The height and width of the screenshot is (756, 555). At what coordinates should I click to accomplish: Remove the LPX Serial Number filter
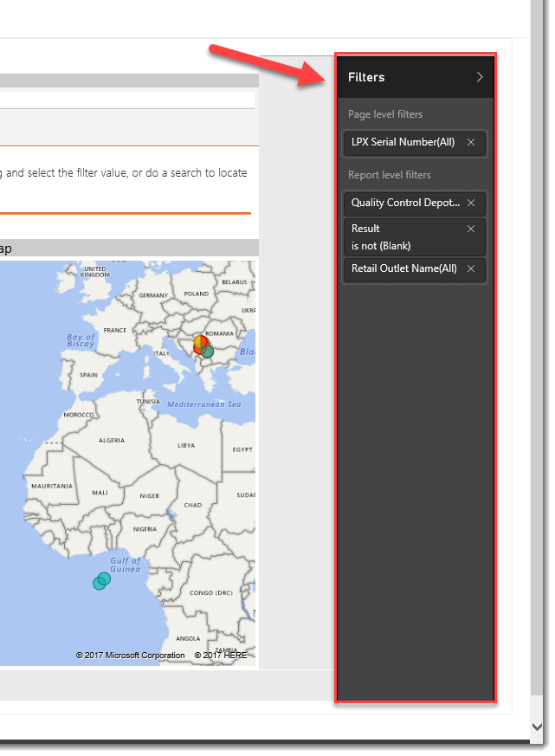pyautogui.click(x=471, y=142)
